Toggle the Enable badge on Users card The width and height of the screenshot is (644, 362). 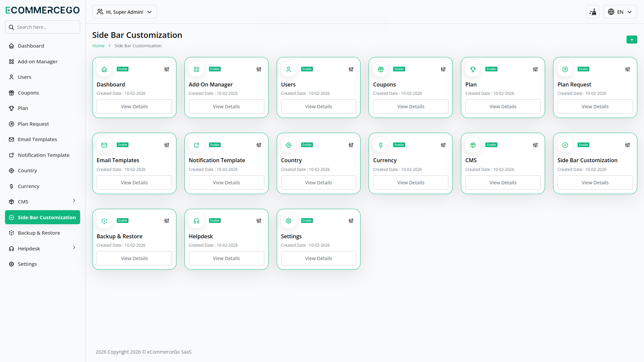[307, 69]
